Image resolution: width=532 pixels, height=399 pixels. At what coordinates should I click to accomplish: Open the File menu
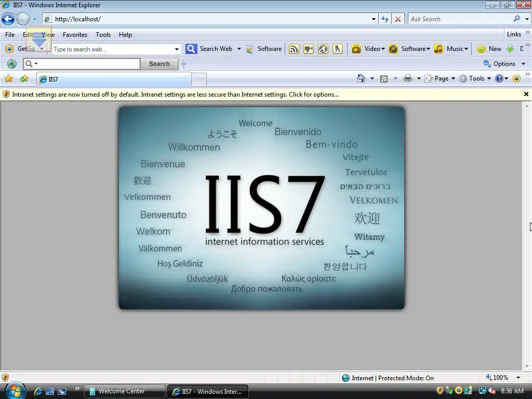(10, 35)
